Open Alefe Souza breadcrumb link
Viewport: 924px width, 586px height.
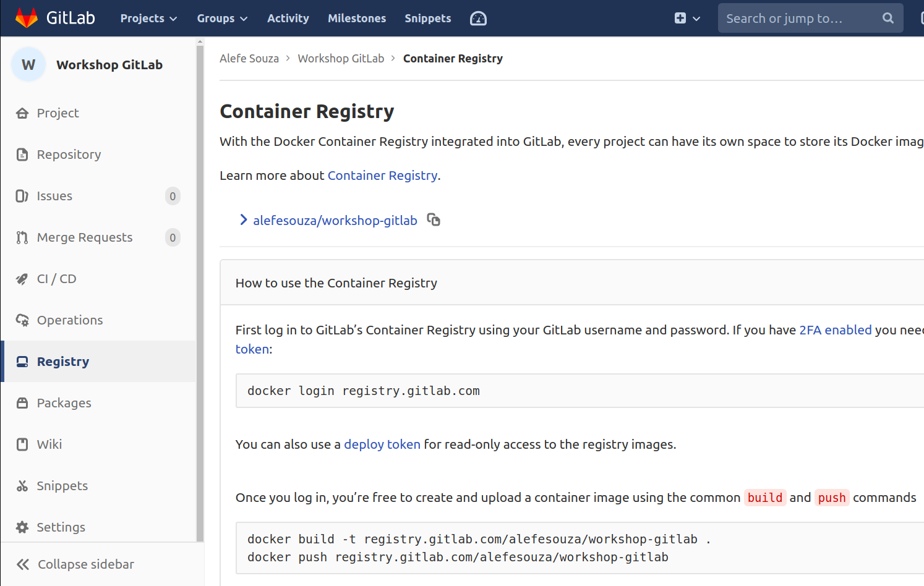point(249,59)
